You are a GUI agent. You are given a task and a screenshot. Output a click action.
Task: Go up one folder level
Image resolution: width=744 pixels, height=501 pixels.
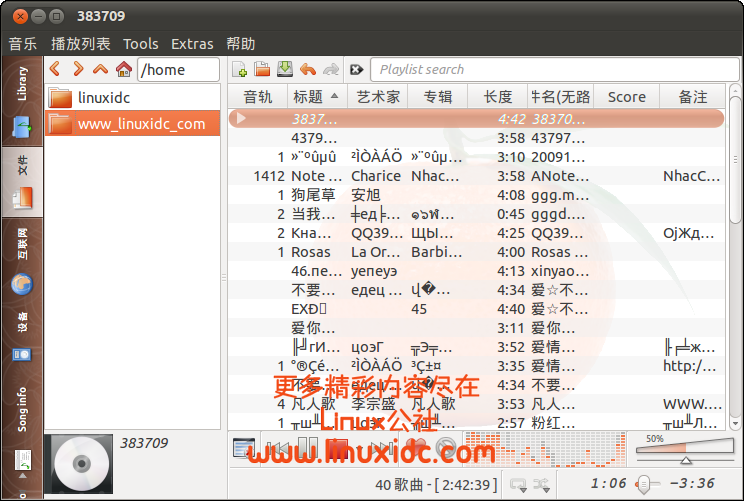(101, 69)
